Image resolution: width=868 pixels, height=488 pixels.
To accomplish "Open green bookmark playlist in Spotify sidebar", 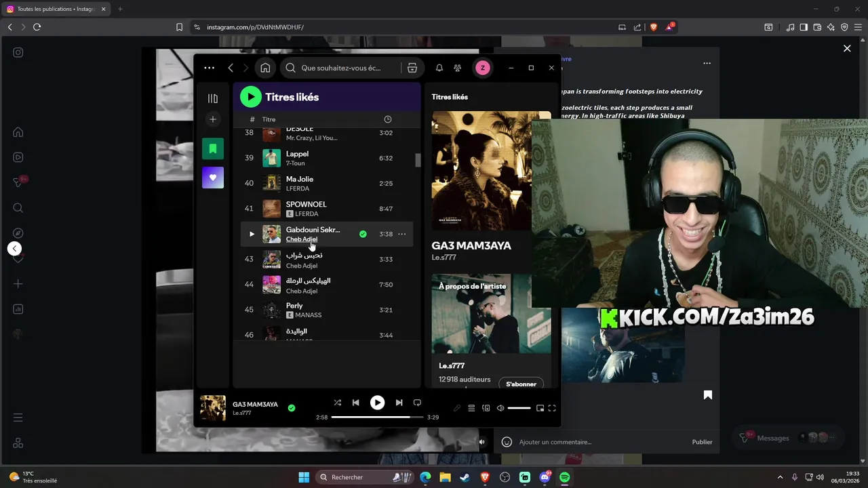I will click(213, 148).
